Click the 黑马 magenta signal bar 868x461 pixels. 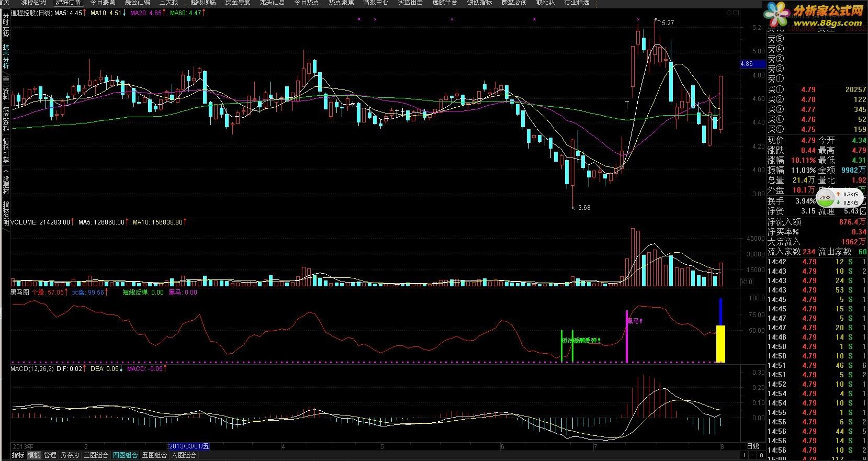coord(627,336)
